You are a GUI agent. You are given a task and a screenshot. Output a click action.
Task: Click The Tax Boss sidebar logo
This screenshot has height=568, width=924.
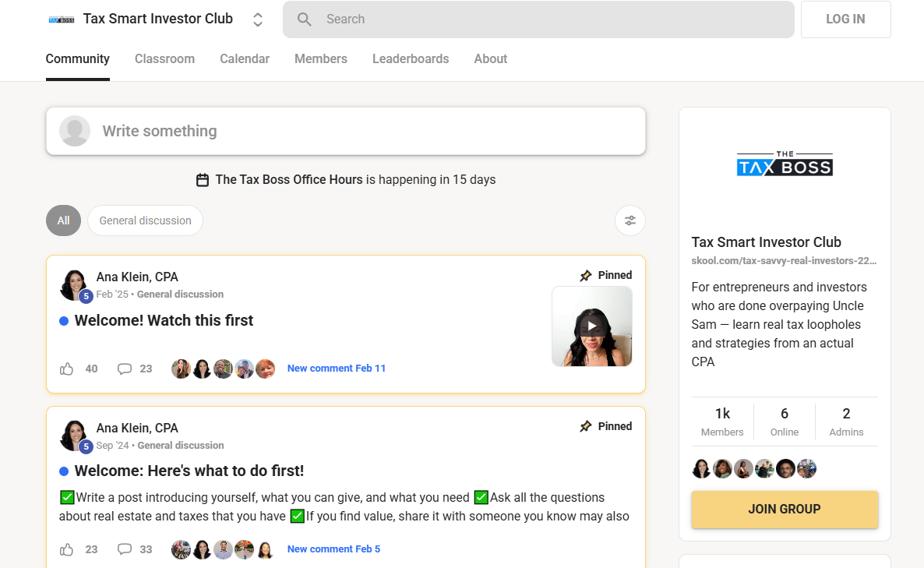click(x=785, y=164)
